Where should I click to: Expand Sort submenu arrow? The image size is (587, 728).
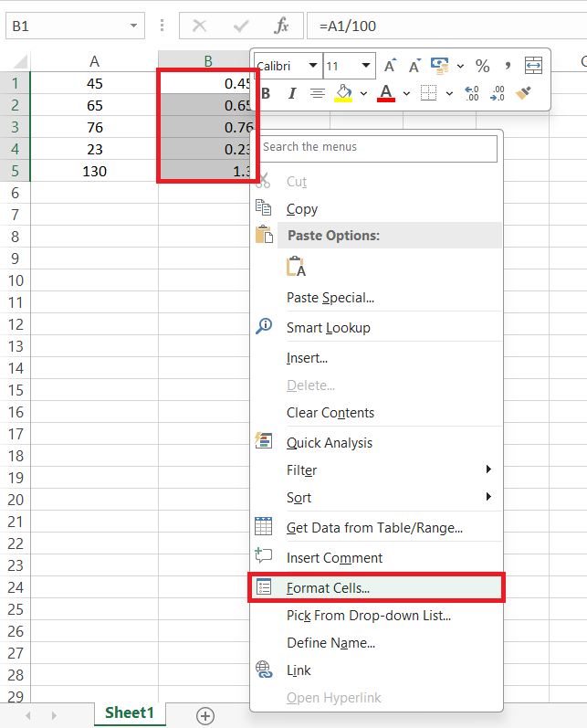pos(488,496)
